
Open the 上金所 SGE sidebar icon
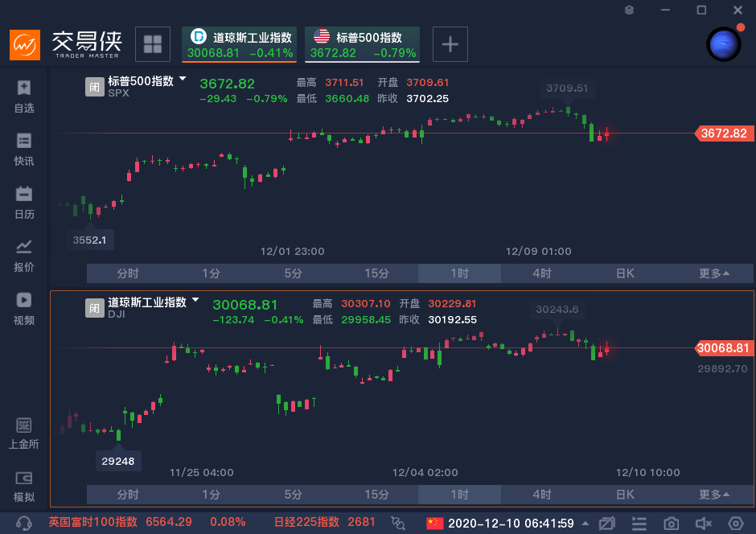tap(23, 433)
